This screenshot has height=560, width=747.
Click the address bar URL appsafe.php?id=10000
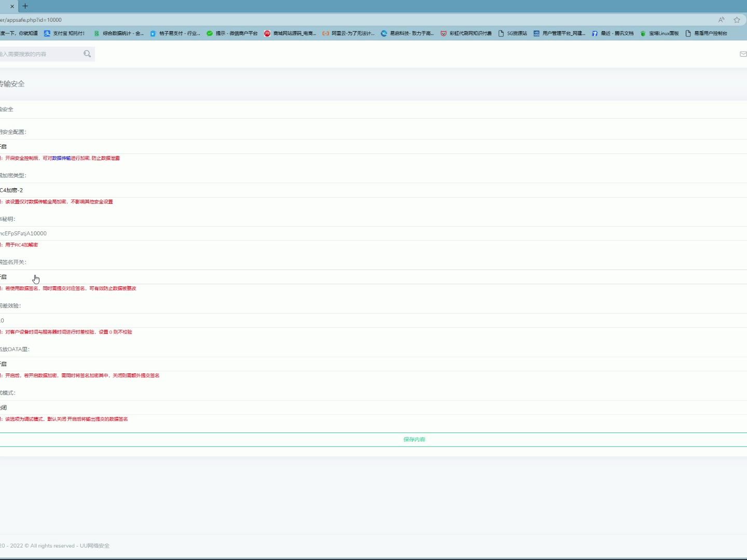31,20
